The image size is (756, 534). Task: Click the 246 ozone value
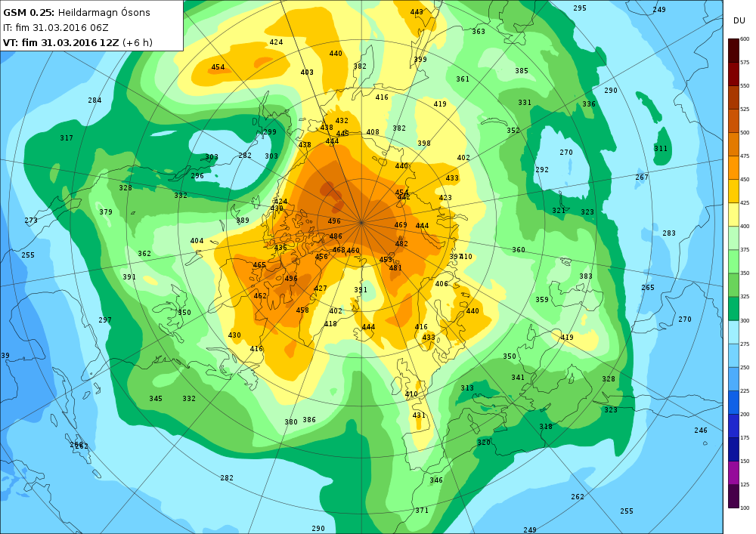tap(701, 430)
